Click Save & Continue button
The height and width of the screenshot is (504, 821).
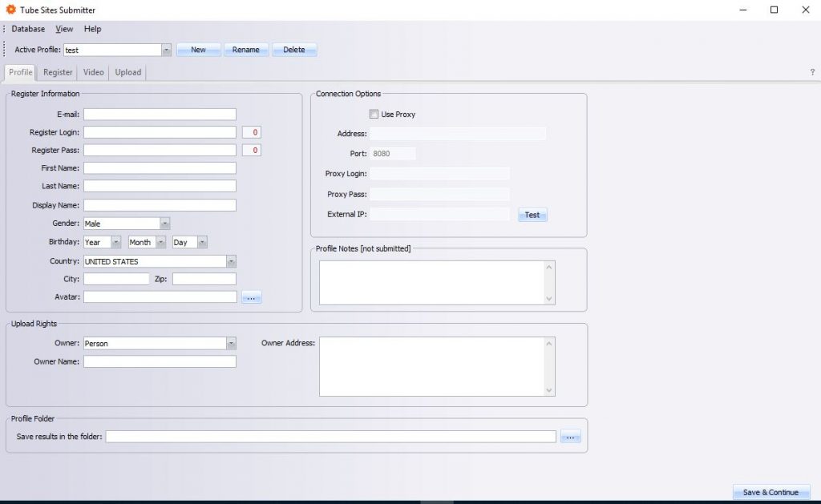[x=770, y=492]
